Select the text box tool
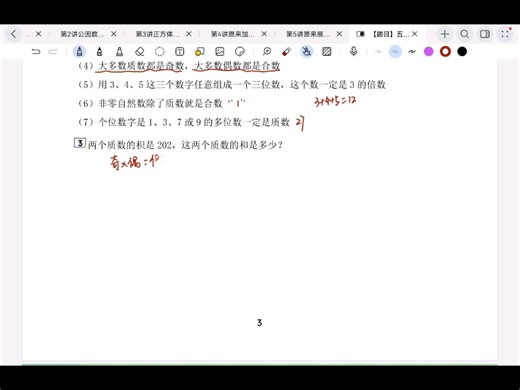Viewport: 520px width, 390px height. [180, 52]
